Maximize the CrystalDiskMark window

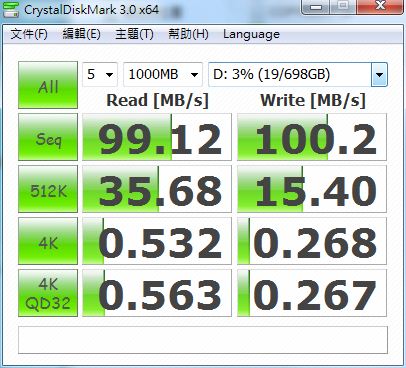tap(343, 7)
